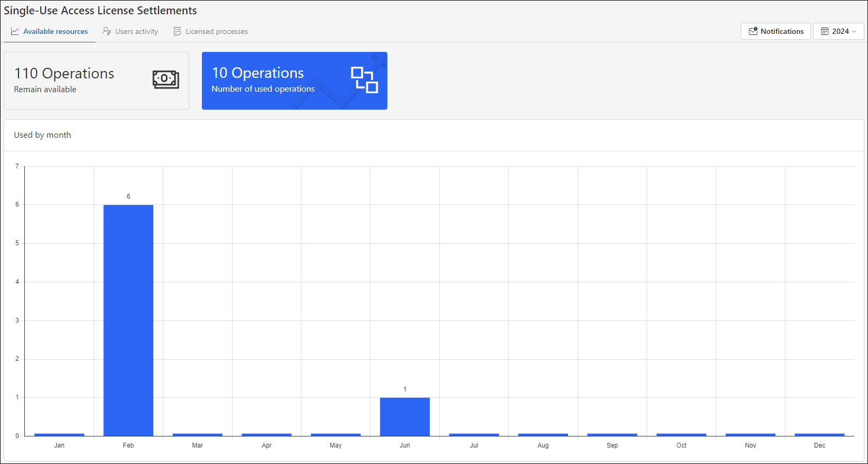The height and width of the screenshot is (464, 868).
Task: Open the Available resources tab
Action: point(49,31)
